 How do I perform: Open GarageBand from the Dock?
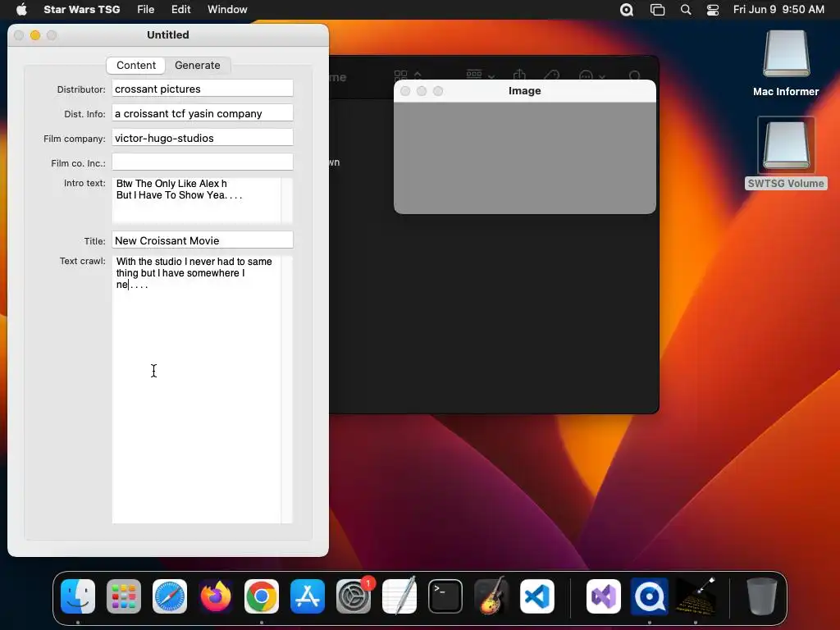pos(491,596)
